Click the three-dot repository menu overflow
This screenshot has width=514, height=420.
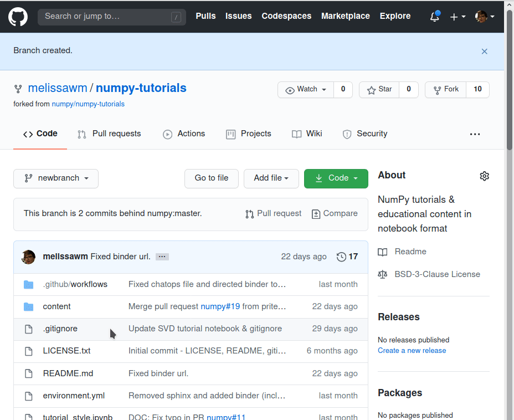coord(475,134)
